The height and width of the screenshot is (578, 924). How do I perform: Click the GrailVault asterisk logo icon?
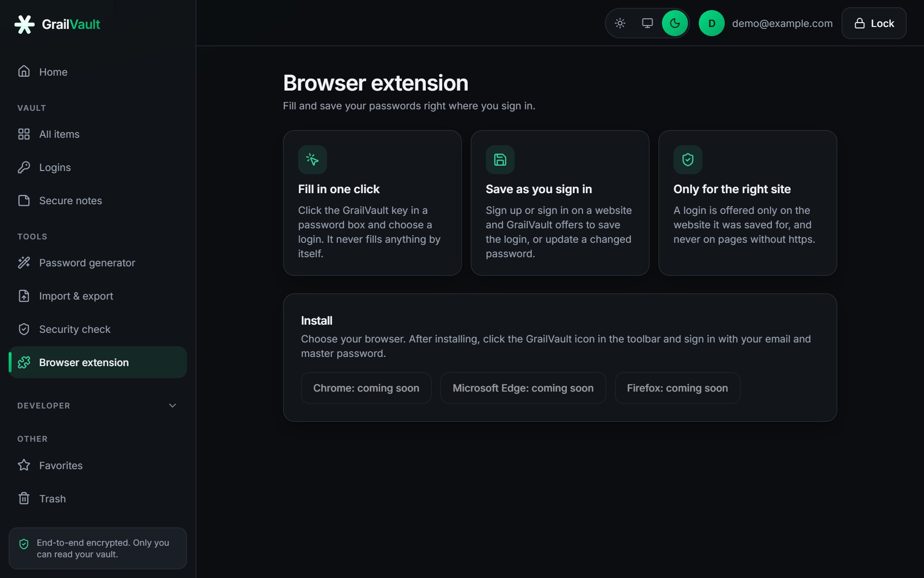tap(24, 24)
